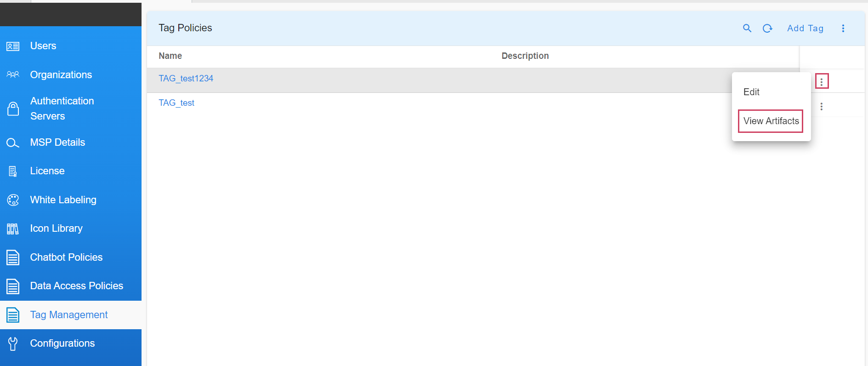Navigate to Data Access Policies

[76, 286]
